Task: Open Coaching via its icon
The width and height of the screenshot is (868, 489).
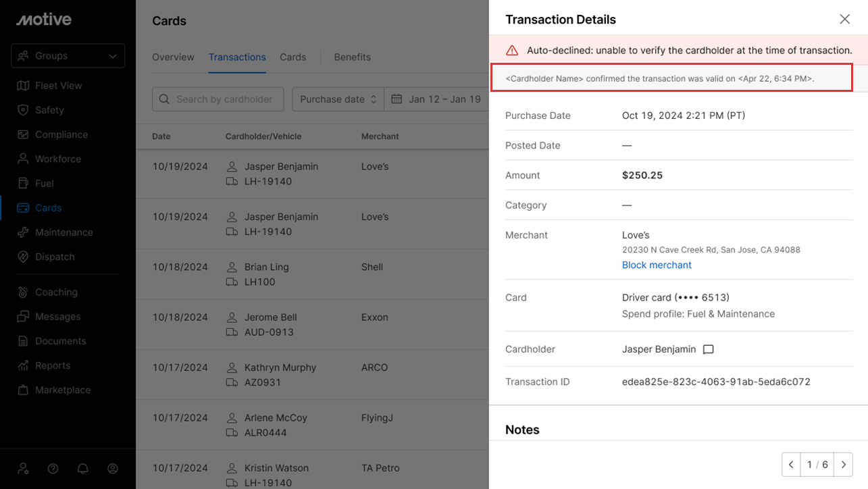Action: coord(24,292)
